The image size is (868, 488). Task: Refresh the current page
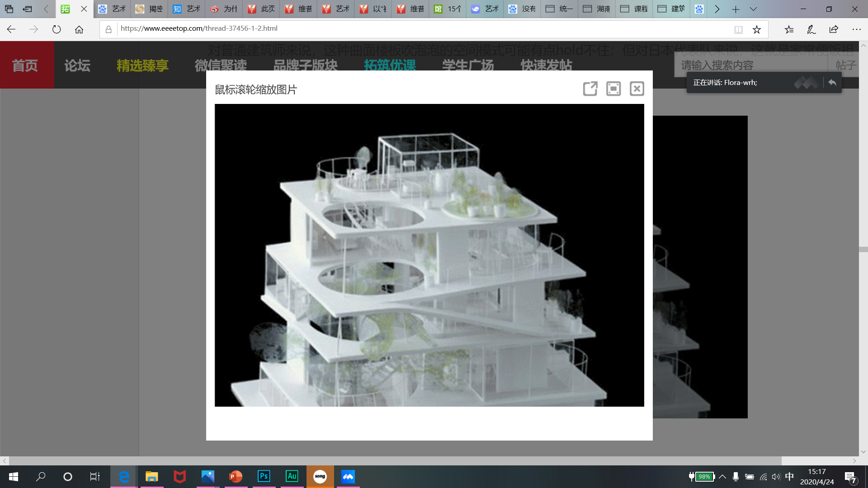[57, 29]
